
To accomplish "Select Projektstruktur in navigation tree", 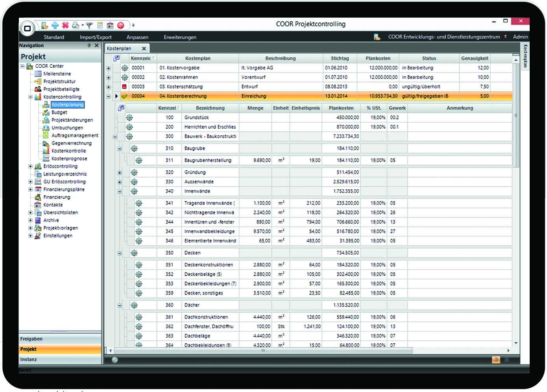I will [x=59, y=81].
